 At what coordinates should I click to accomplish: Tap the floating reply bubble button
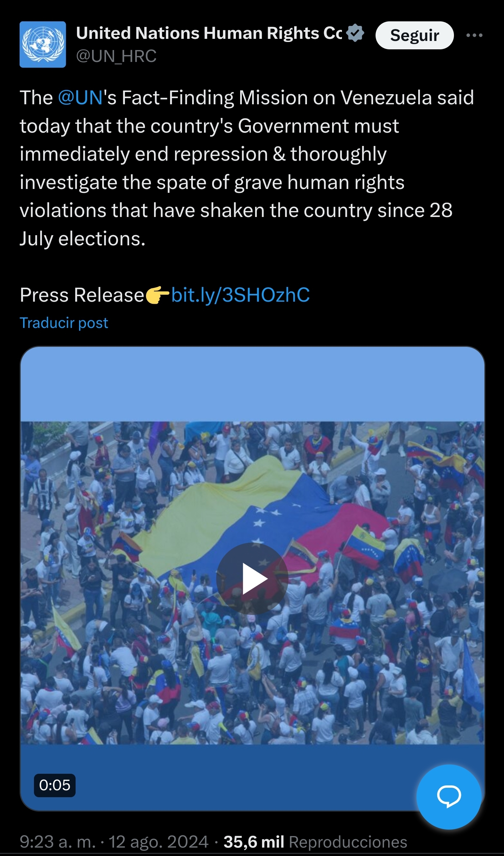click(x=449, y=797)
